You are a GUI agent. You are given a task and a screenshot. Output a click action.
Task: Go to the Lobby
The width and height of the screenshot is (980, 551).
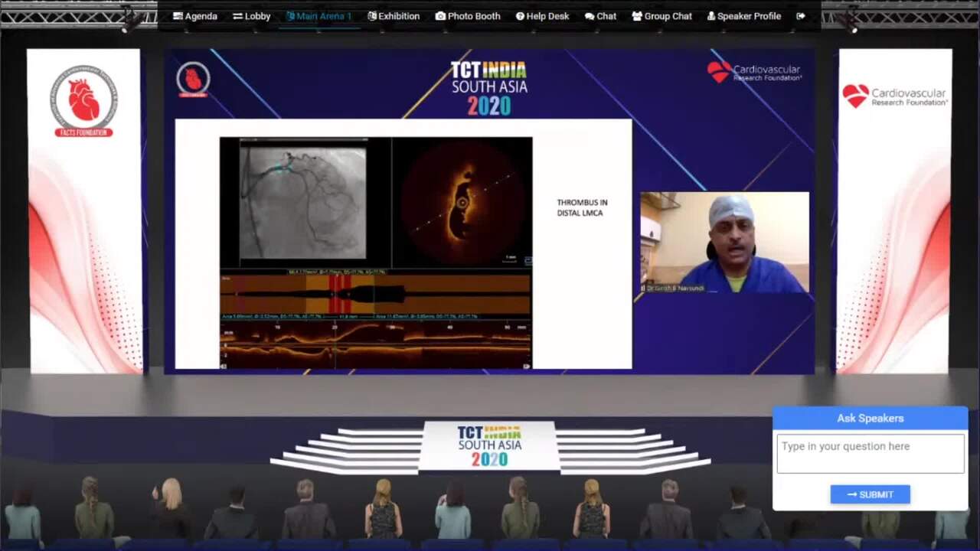252,16
